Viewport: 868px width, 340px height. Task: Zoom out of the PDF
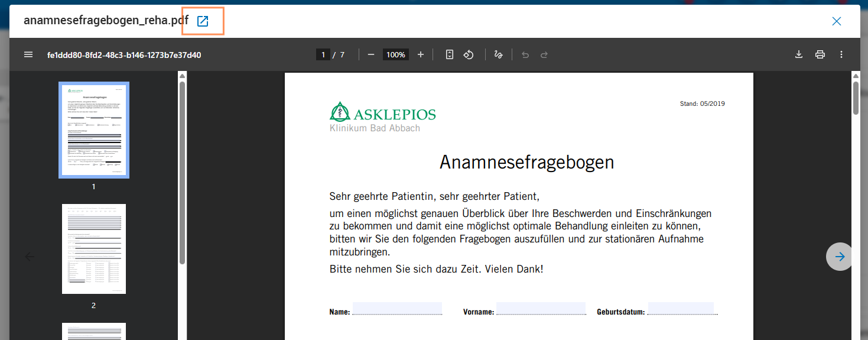point(371,54)
